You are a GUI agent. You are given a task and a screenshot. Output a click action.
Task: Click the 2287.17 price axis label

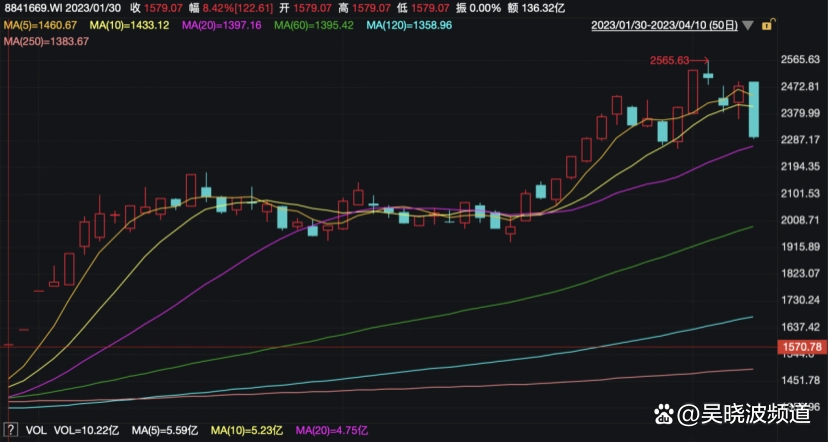(800, 140)
